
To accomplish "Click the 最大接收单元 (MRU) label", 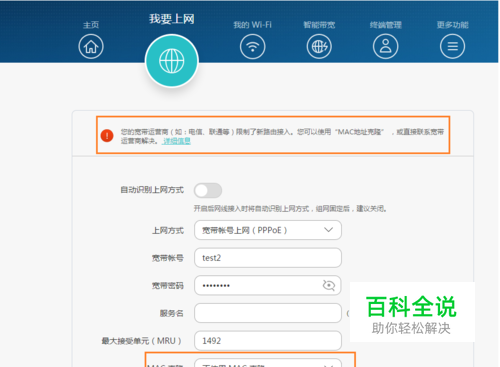I will click(x=142, y=341).
